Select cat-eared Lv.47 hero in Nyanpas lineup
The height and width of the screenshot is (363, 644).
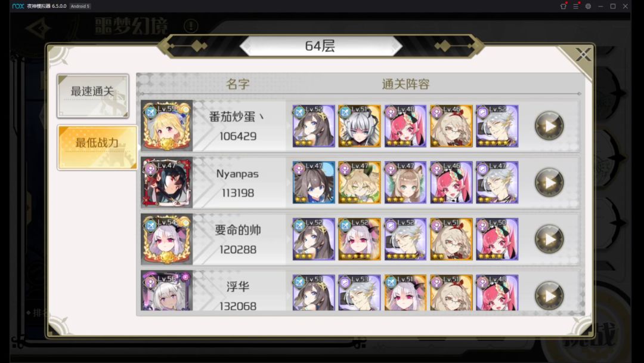[x=405, y=183]
